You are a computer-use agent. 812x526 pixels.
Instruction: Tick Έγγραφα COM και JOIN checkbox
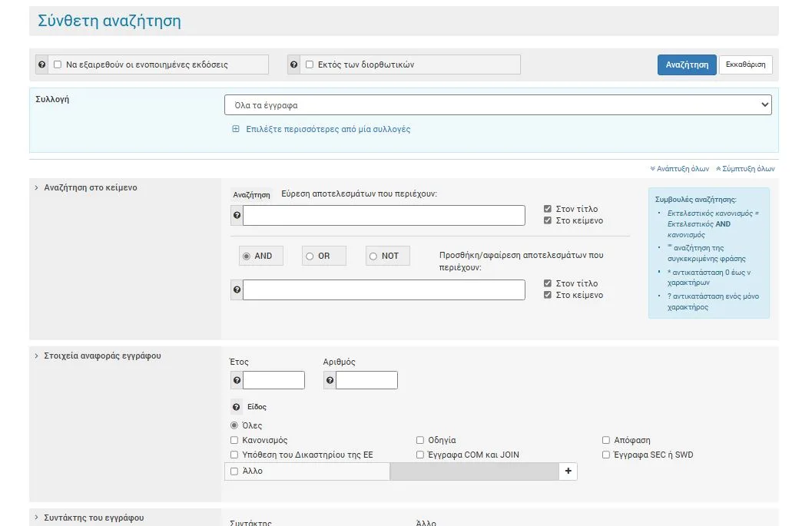click(420, 455)
